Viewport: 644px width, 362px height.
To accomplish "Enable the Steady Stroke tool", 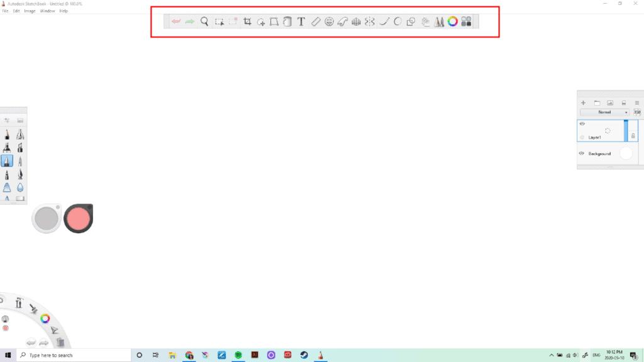I will [384, 21].
